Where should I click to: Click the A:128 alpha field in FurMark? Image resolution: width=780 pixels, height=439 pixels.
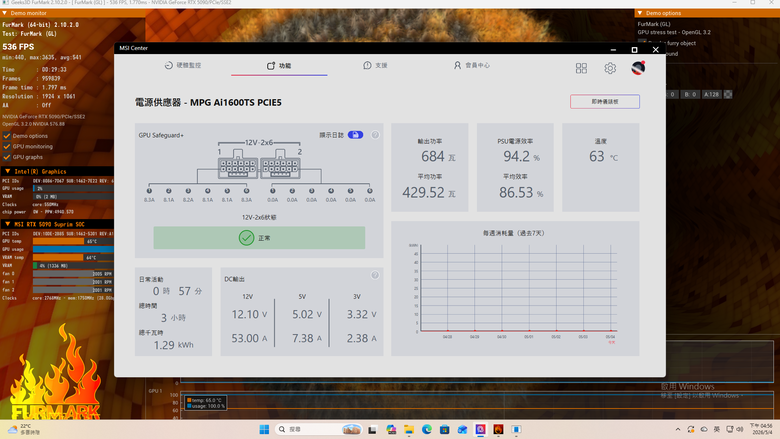[x=711, y=94]
